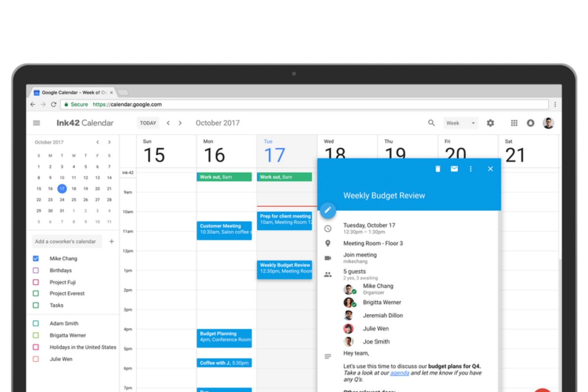Image resolution: width=588 pixels, height=392 pixels.
Task: Open the account profile picture
Action: click(x=548, y=123)
